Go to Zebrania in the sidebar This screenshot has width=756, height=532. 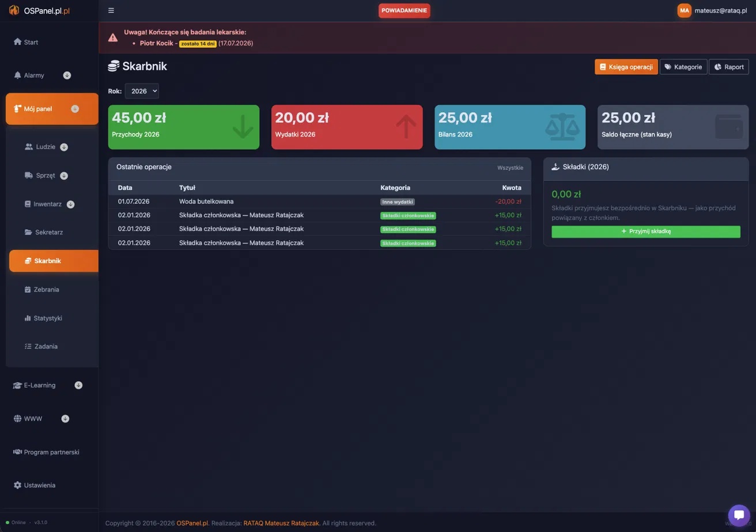coord(52,290)
